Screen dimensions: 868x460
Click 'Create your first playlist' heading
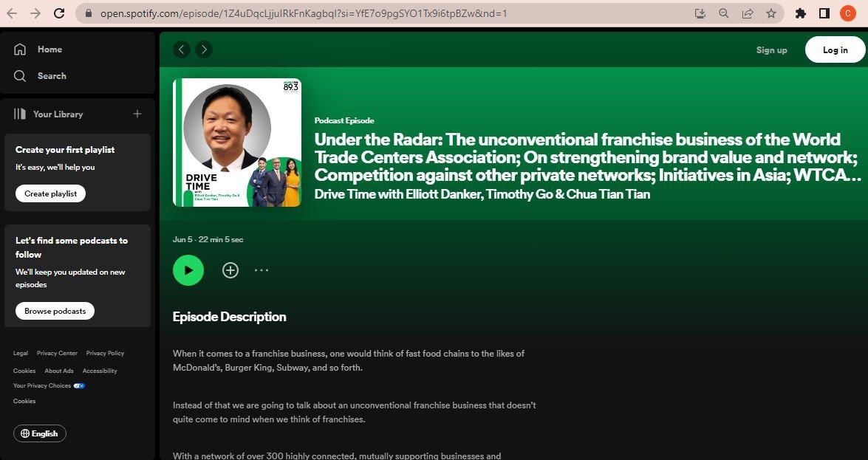point(65,150)
